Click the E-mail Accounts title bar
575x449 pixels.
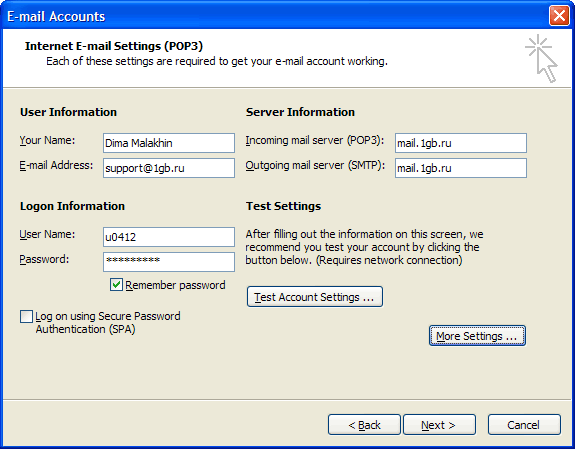tap(275, 16)
